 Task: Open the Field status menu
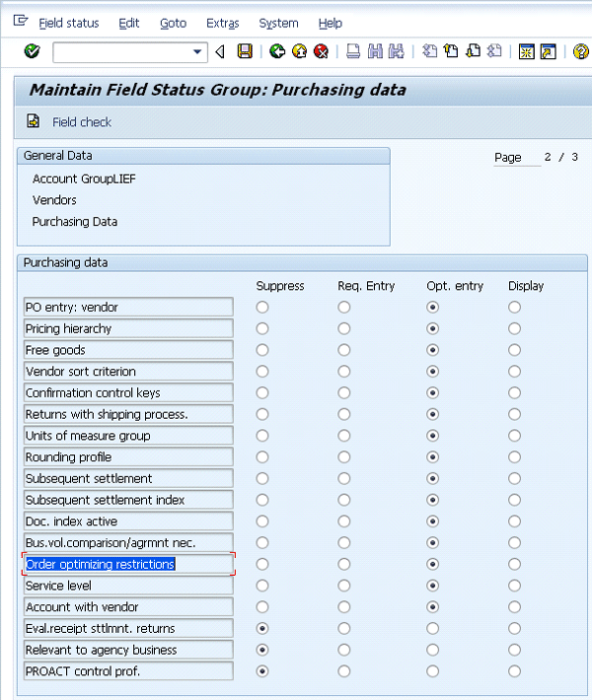pos(69,24)
